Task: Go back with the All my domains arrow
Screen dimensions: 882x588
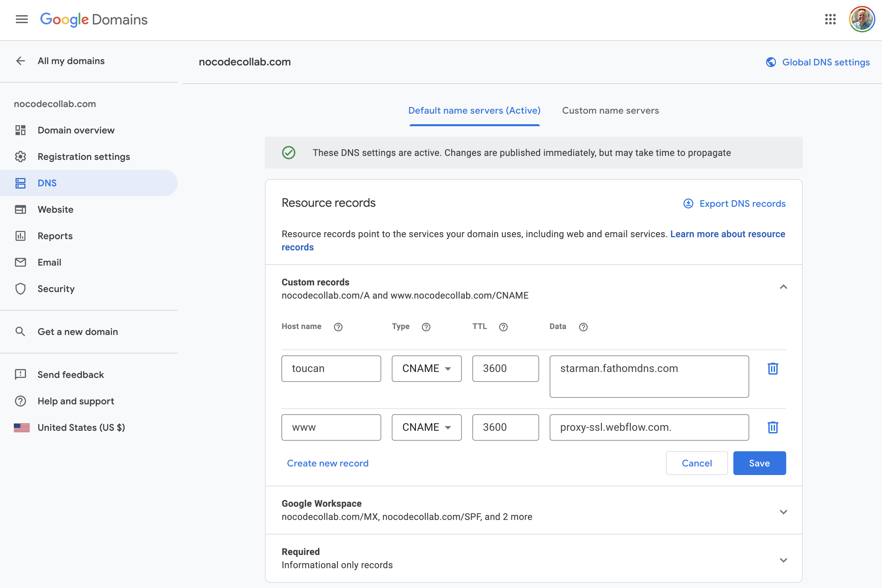Action: point(20,61)
